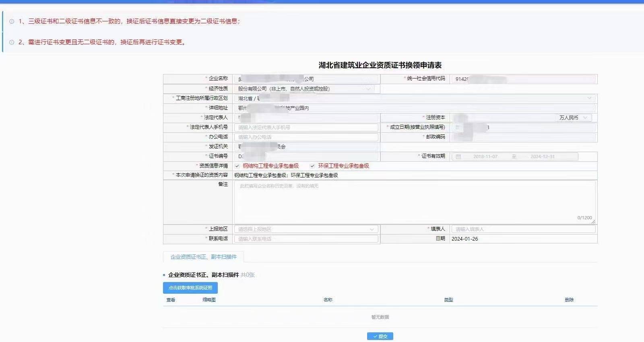Viewport: 644px width, 342px height.
Task: Click 备注 textarea
Action: pos(415,202)
